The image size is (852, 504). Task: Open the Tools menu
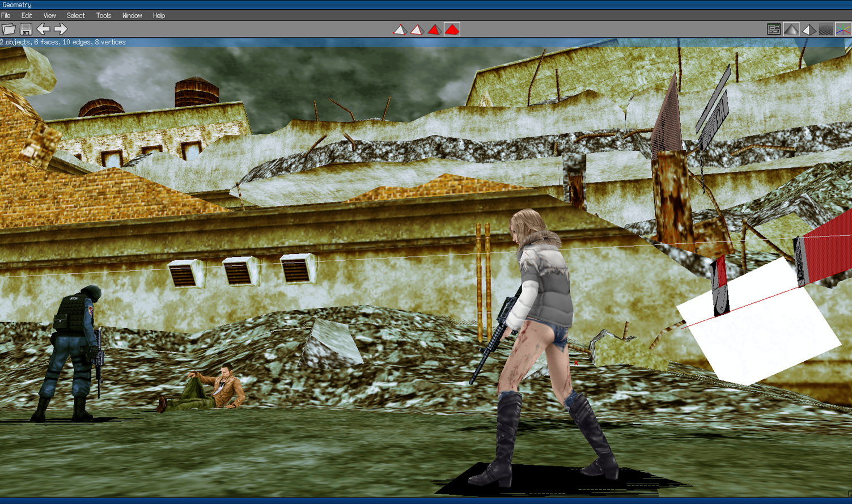pos(104,15)
